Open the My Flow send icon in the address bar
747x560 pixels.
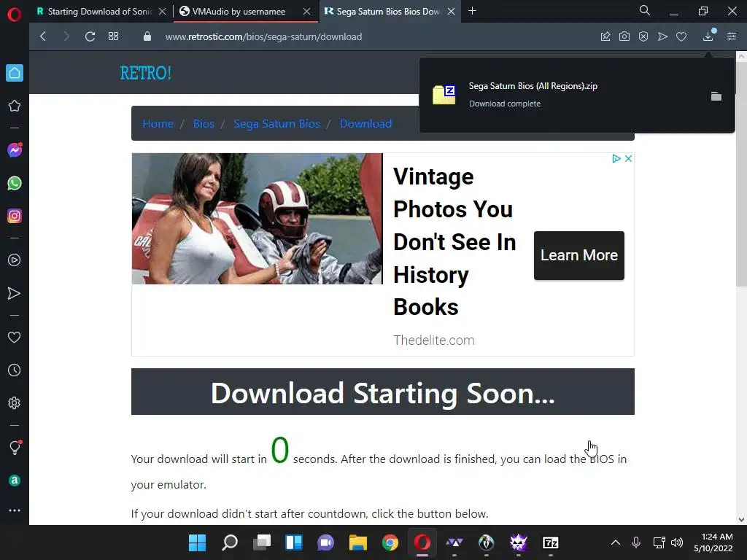(662, 36)
